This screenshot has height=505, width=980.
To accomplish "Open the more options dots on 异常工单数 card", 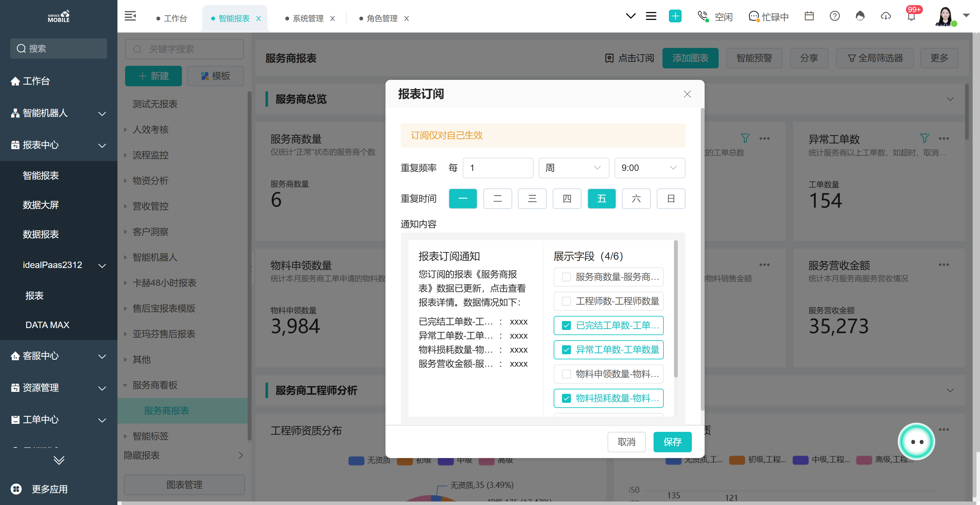I will point(944,138).
